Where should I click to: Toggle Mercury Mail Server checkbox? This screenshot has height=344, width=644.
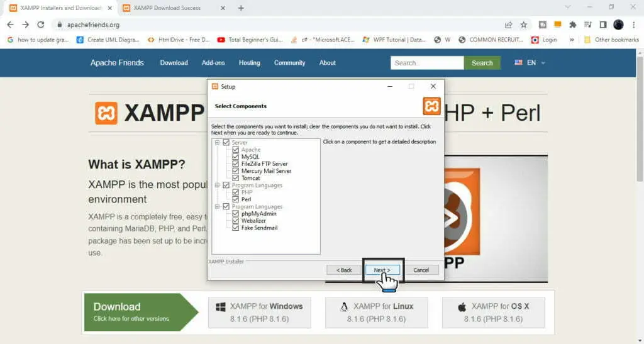[x=235, y=171]
